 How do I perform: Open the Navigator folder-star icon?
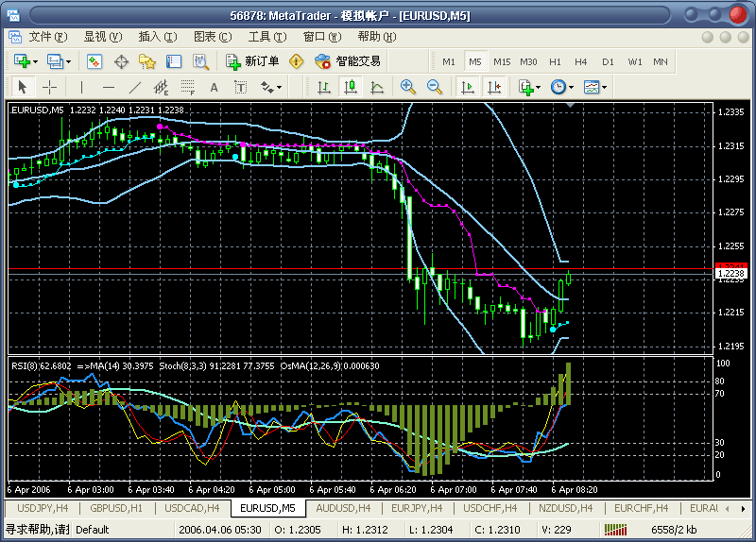coord(147,61)
